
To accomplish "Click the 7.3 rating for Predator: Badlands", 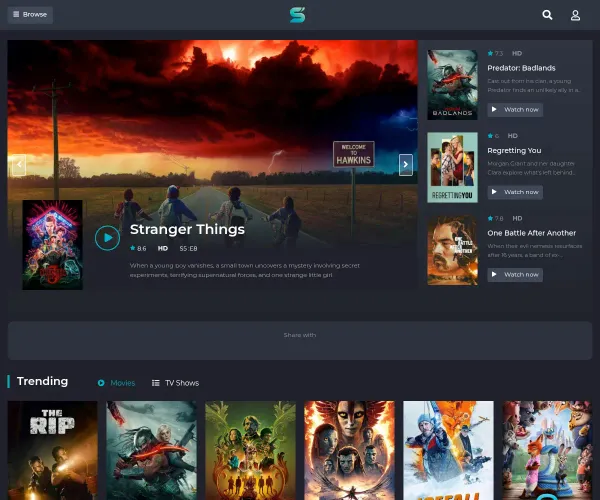I will 495,54.
